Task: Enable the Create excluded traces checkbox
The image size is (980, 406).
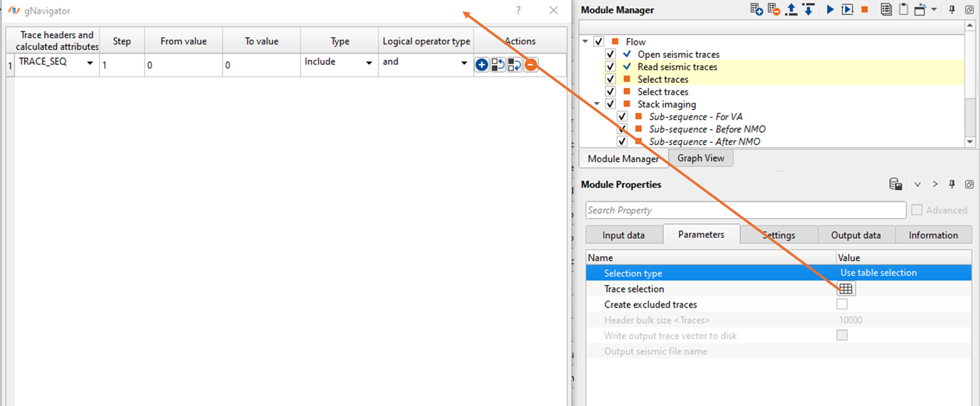Action: (842, 304)
